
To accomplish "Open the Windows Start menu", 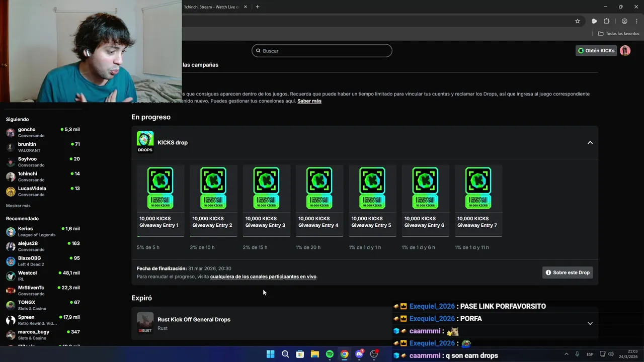I will [x=270, y=354].
